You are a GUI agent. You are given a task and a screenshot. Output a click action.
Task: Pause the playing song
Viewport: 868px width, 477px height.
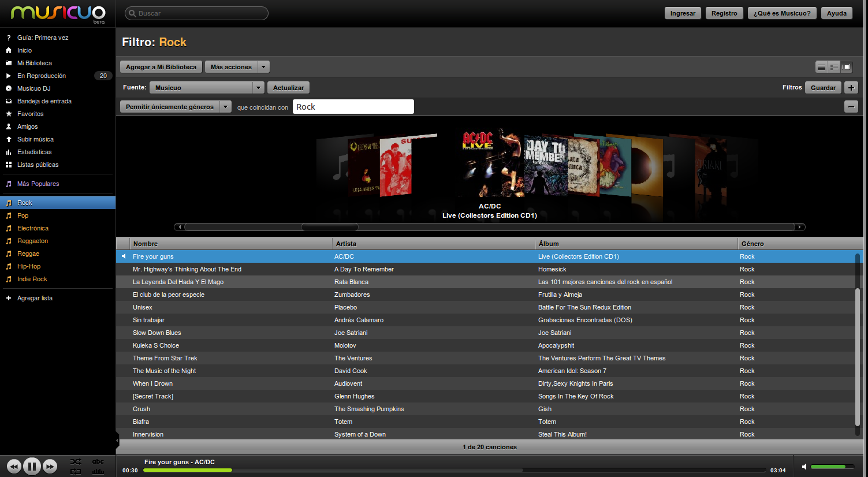(32, 465)
